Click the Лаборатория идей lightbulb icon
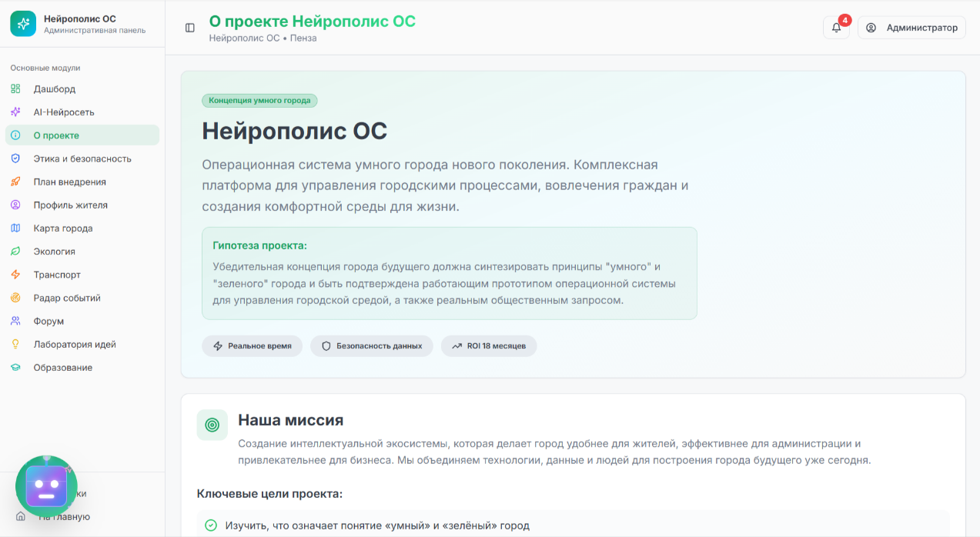 [15, 345]
